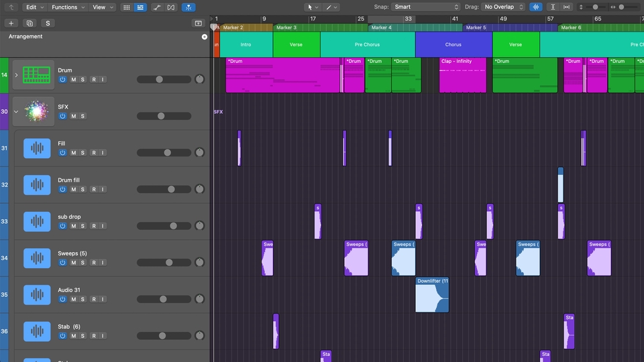Click the SFX track sparkle icon
This screenshot has height=362, width=644.
point(38,111)
